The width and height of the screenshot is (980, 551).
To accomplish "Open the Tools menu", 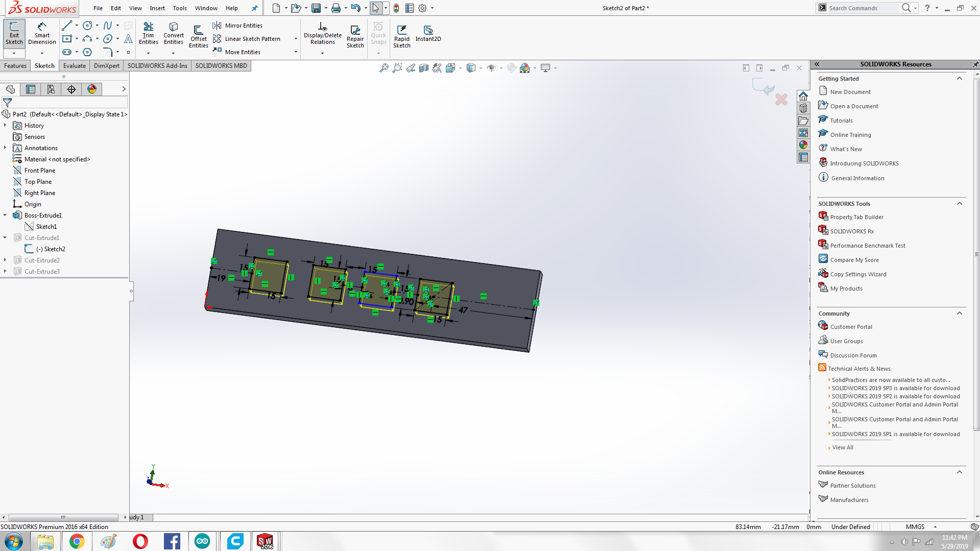I will 180,8.
